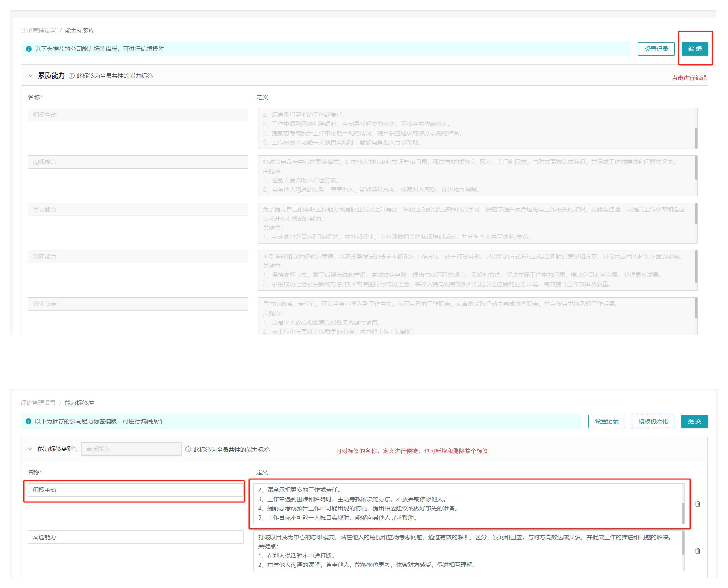Click info icon beside 素质能力 heading

click(71, 76)
